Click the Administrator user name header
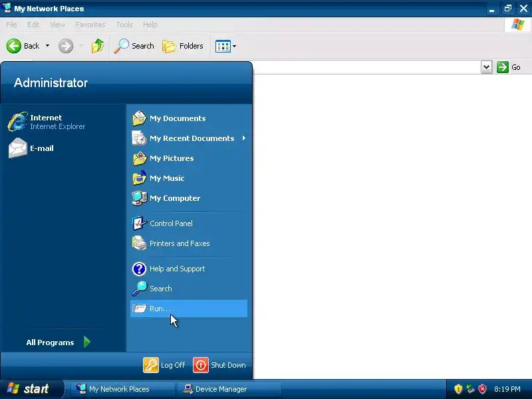 [51, 82]
